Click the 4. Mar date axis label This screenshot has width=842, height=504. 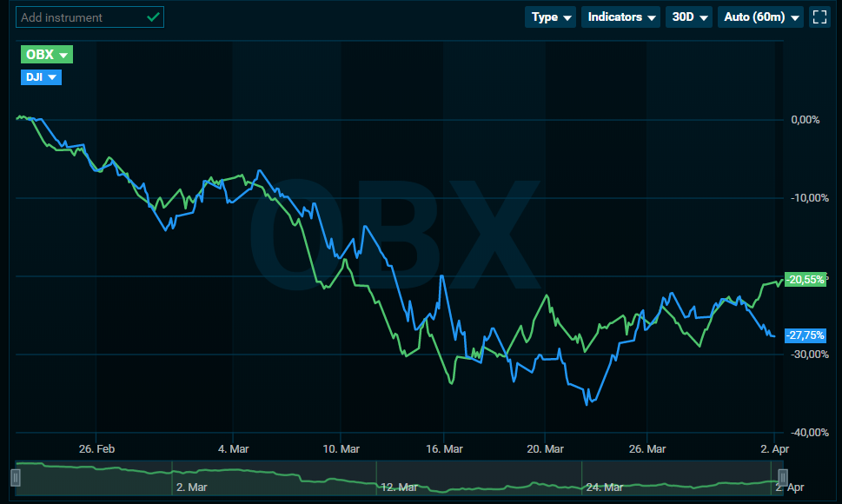(x=233, y=448)
